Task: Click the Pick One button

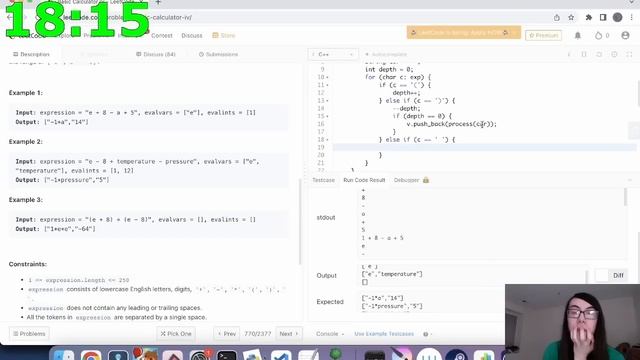Action: (x=176, y=334)
